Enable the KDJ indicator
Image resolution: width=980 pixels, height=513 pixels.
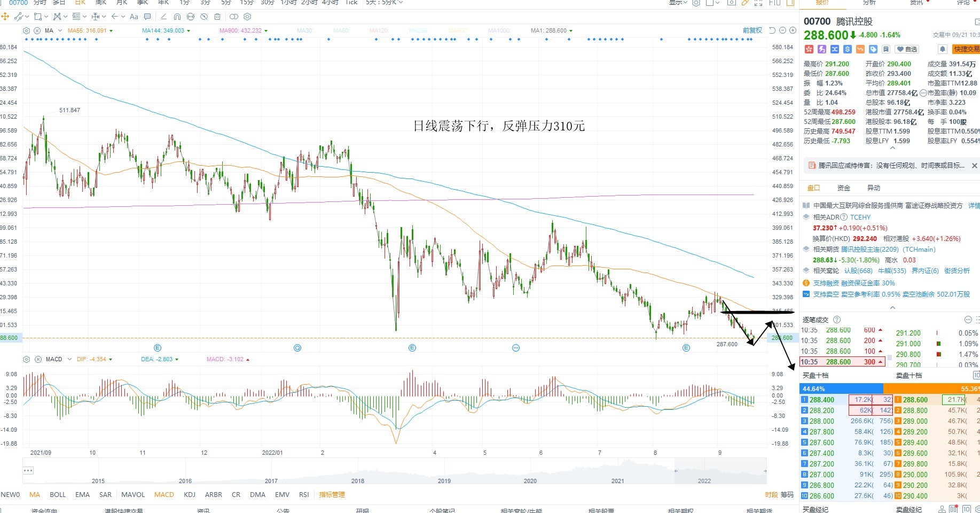[190, 494]
